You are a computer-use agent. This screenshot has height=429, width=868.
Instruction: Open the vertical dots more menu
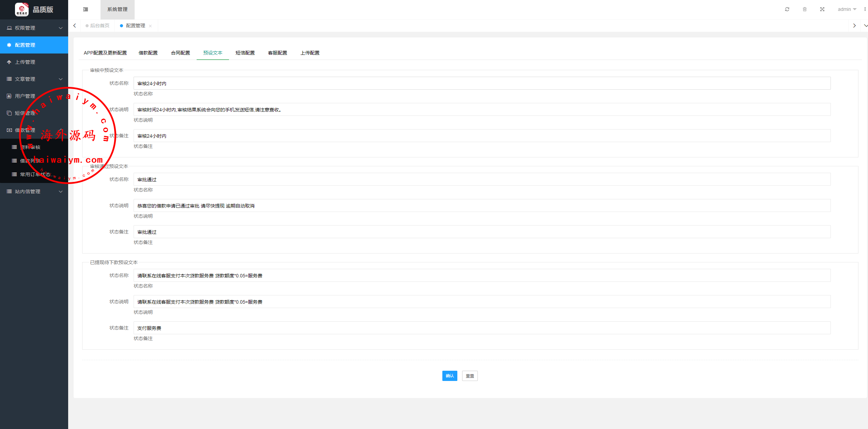865,9
